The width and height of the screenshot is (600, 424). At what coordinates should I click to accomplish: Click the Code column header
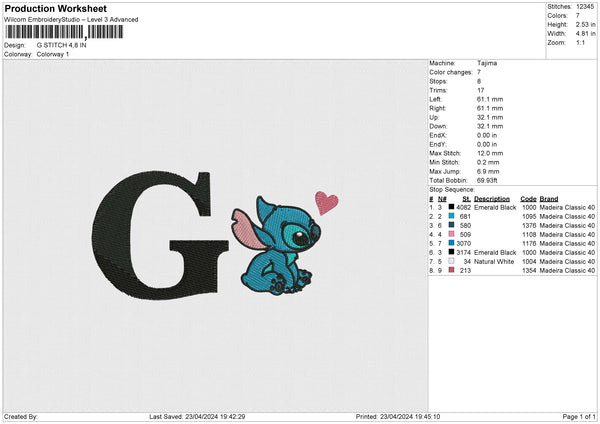pyautogui.click(x=528, y=199)
